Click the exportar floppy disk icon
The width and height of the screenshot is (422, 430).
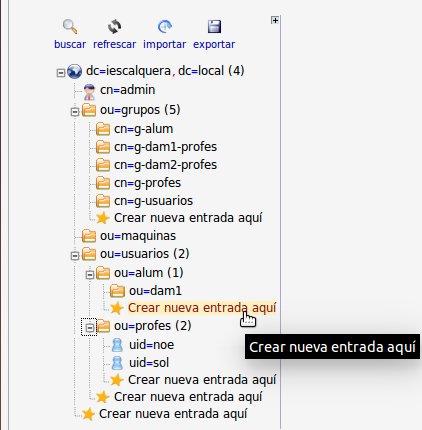point(214,27)
